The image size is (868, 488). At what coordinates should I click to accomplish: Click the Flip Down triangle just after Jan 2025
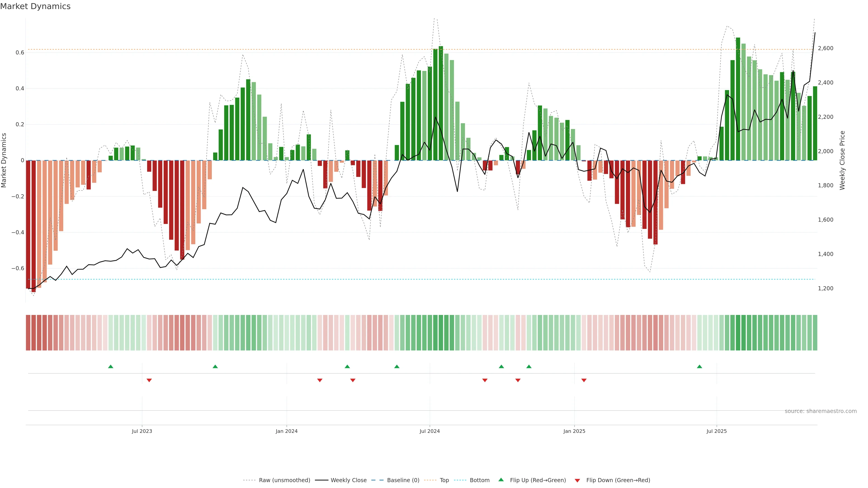pos(584,380)
